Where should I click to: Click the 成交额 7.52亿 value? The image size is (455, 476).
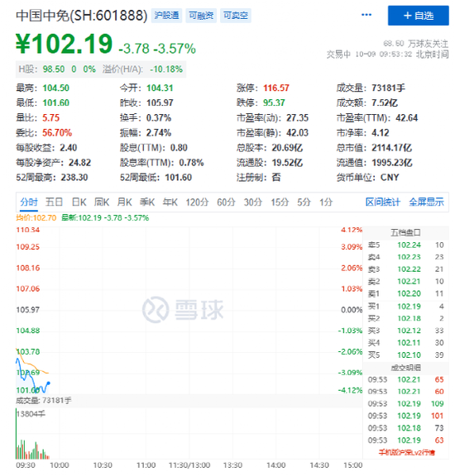385,102
